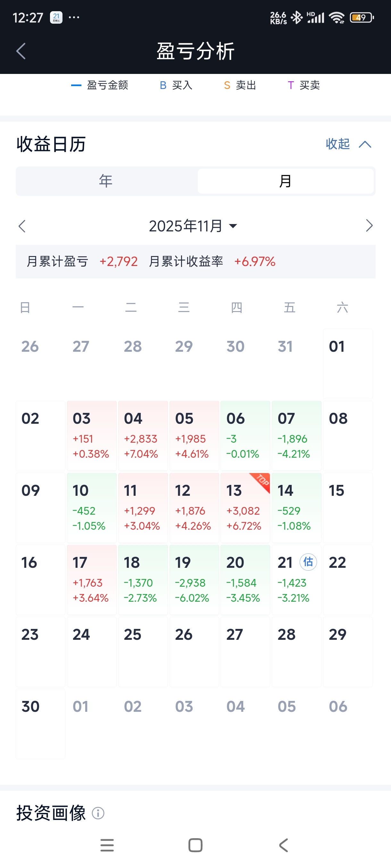Tap the 月累计盈亏 summary bar
The height and width of the screenshot is (868, 391).
click(x=195, y=261)
